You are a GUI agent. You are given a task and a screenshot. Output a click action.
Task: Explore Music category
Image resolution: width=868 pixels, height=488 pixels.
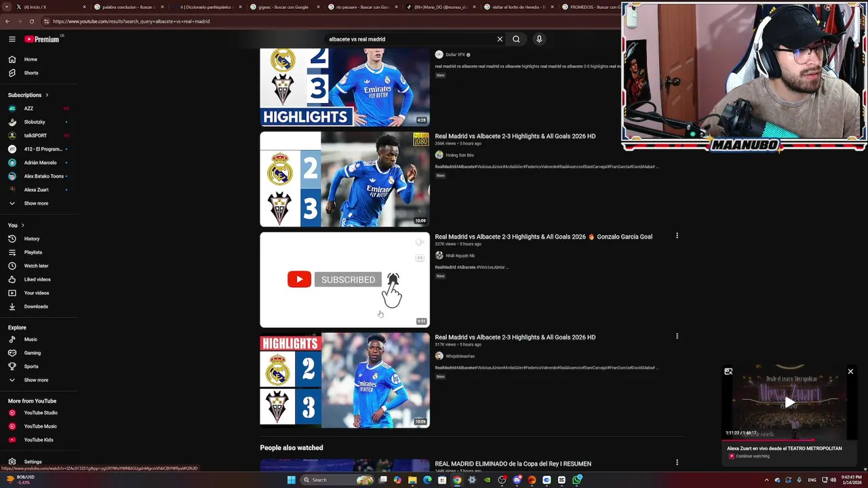tap(39, 339)
